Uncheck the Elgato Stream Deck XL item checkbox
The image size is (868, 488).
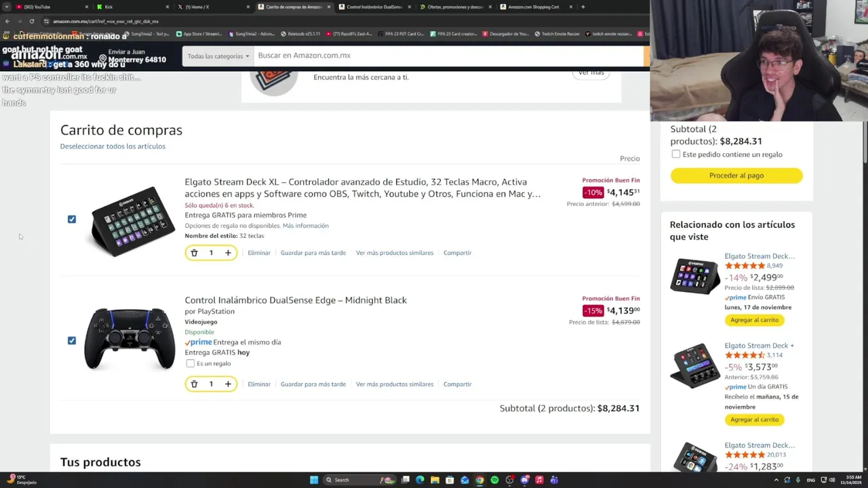(72, 219)
